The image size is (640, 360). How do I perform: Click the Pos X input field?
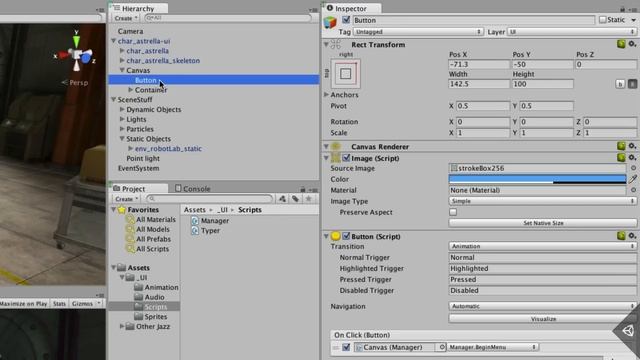(479, 64)
